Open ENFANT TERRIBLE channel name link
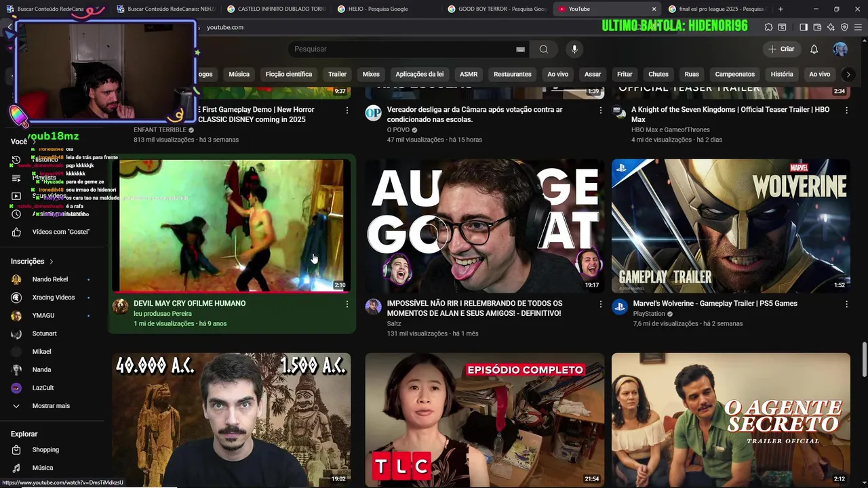This screenshot has height=488, width=868. click(160, 129)
